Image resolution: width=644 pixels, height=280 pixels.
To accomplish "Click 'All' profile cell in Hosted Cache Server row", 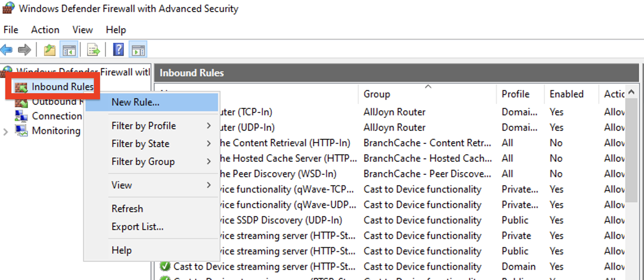I will click(x=507, y=158).
